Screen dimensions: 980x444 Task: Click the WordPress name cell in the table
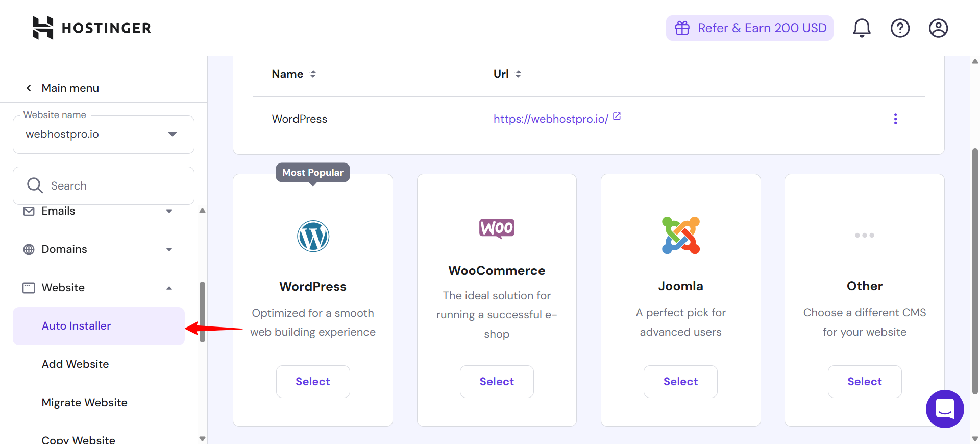[x=300, y=119]
